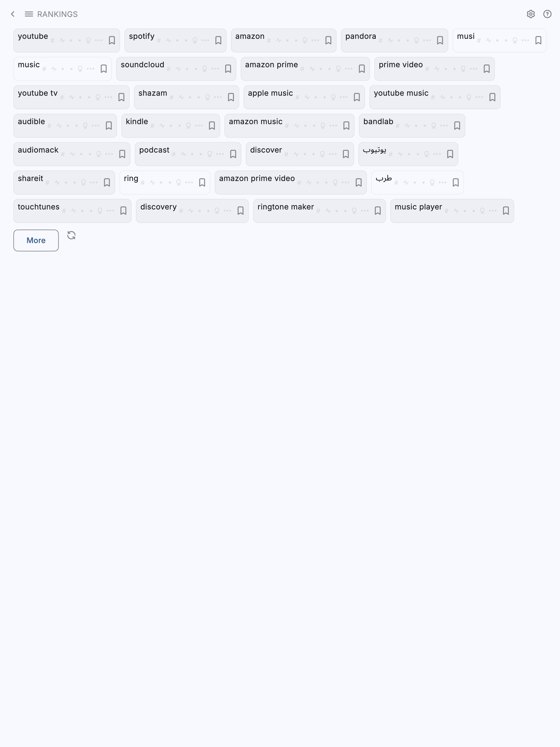The width and height of the screenshot is (560, 747).
Task: Click the hash icon on soundcloud
Action: (x=168, y=69)
